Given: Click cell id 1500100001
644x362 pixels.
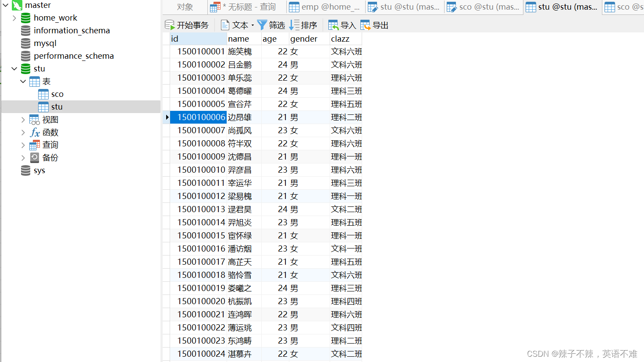Looking at the screenshot, I should [x=198, y=52].
